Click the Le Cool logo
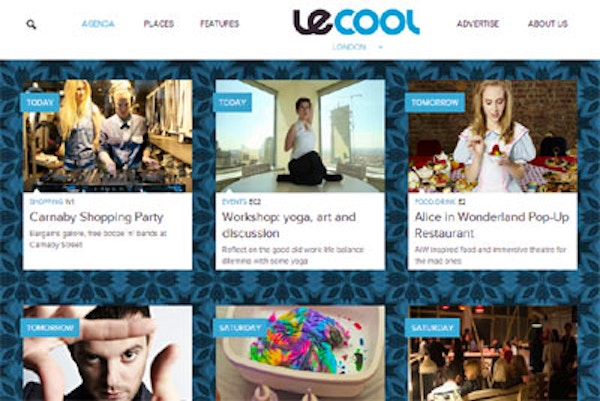Image resolution: width=600 pixels, height=401 pixels. point(357,22)
